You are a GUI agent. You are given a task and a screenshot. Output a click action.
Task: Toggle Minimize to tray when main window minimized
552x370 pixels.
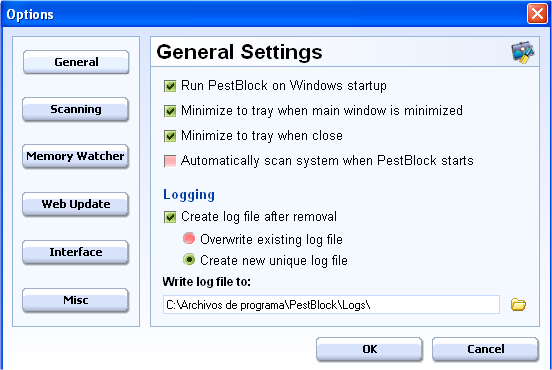click(170, 111)
